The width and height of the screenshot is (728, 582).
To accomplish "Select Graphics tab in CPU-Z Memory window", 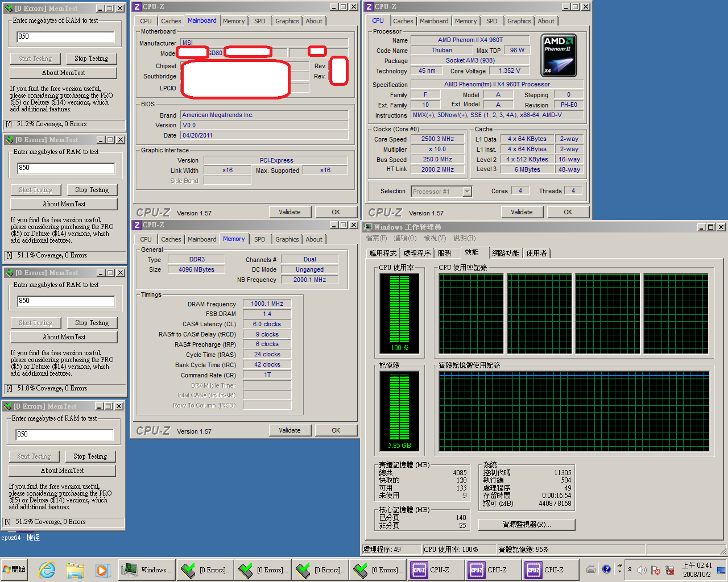I will tap(287, 239).
